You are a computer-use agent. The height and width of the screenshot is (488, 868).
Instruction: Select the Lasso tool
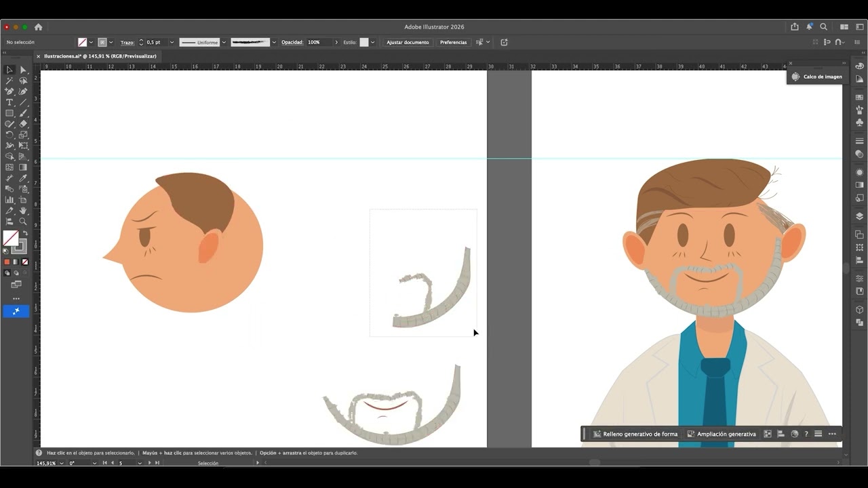coord(23,80)
